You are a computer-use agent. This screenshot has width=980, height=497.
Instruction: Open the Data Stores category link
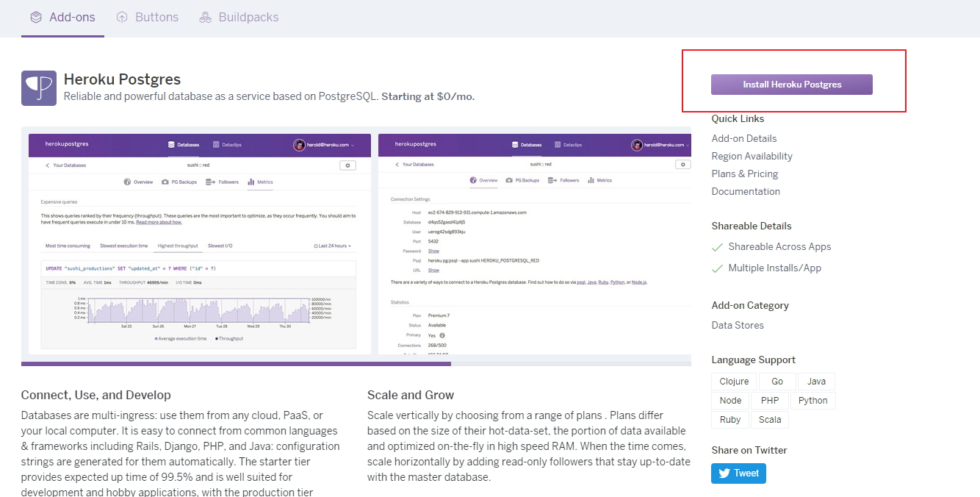pyautogui.click(x=738, y=325)
